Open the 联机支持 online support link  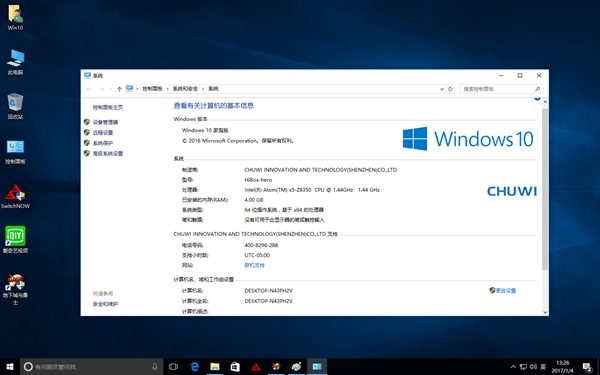pos(254,265)
